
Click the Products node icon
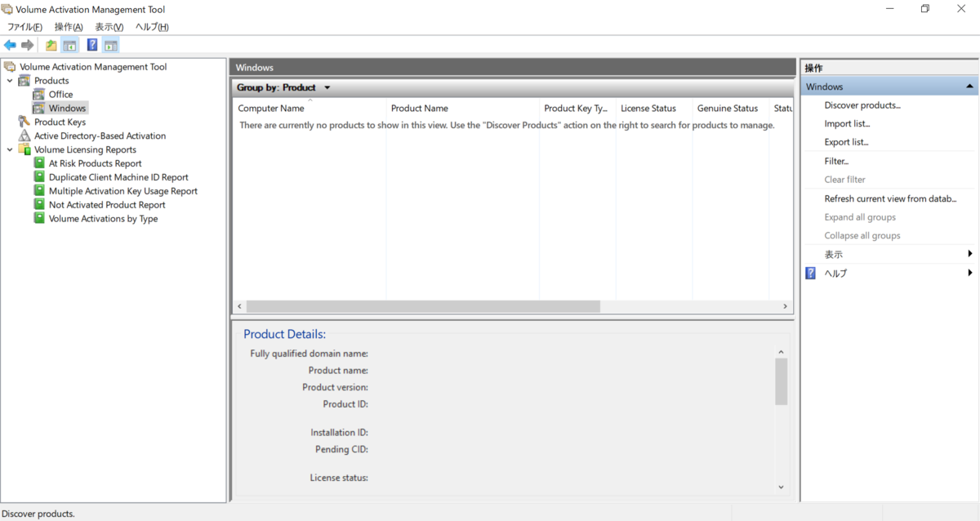pyautogui.click(x=24, y=81)
